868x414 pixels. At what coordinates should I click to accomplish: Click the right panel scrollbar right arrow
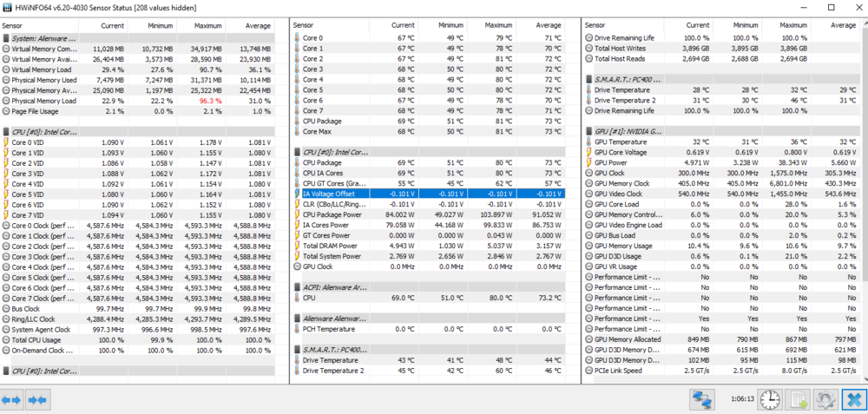click(859, 379)
